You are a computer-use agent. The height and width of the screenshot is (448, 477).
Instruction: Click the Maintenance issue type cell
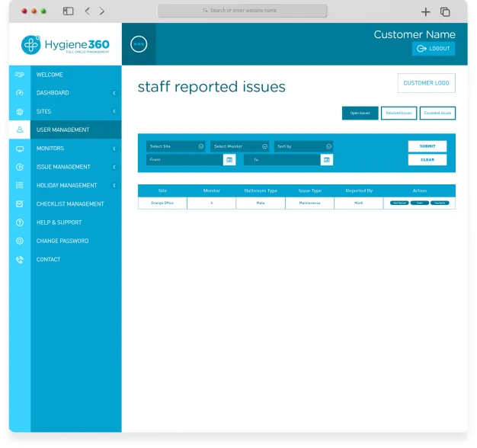[309, 203]
